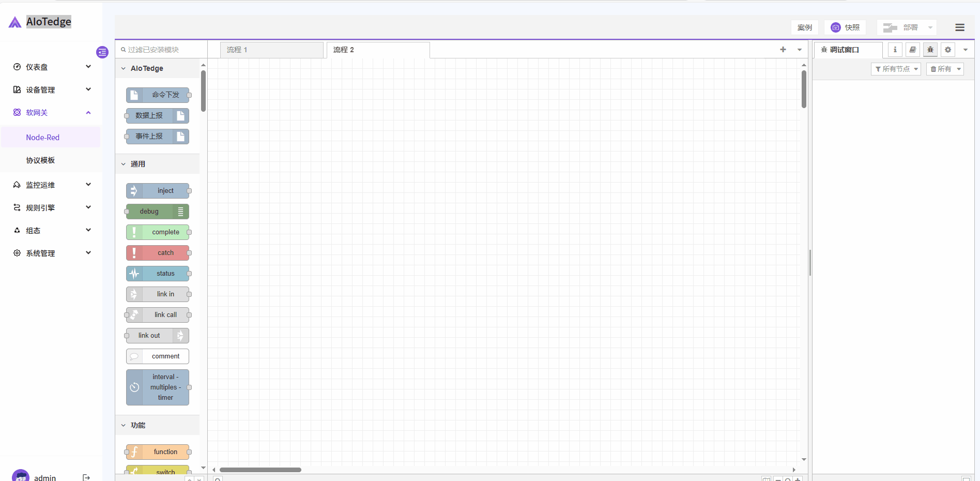Click the AIoTedge logo icon
This screenshot has height=481, width=980.
click(x=15, y=22)
